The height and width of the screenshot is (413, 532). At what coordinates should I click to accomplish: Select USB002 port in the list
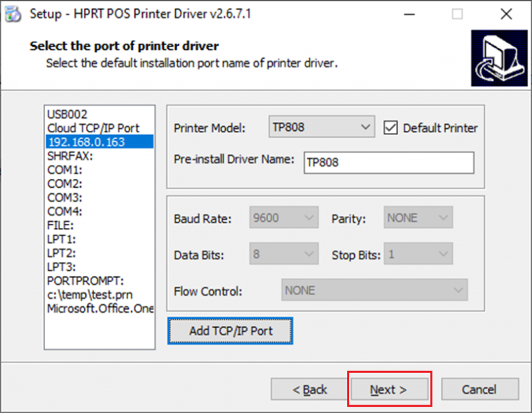click(67, 114)
